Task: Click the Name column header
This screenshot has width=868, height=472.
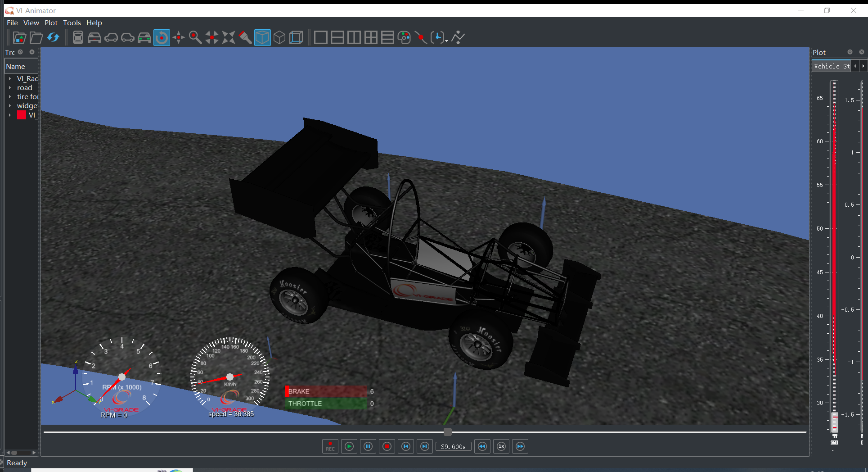Action: [21, 66]
